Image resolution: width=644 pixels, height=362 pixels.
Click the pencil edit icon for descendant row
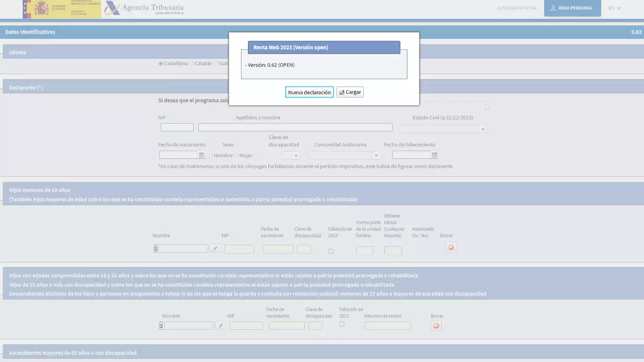coord(220,326)
